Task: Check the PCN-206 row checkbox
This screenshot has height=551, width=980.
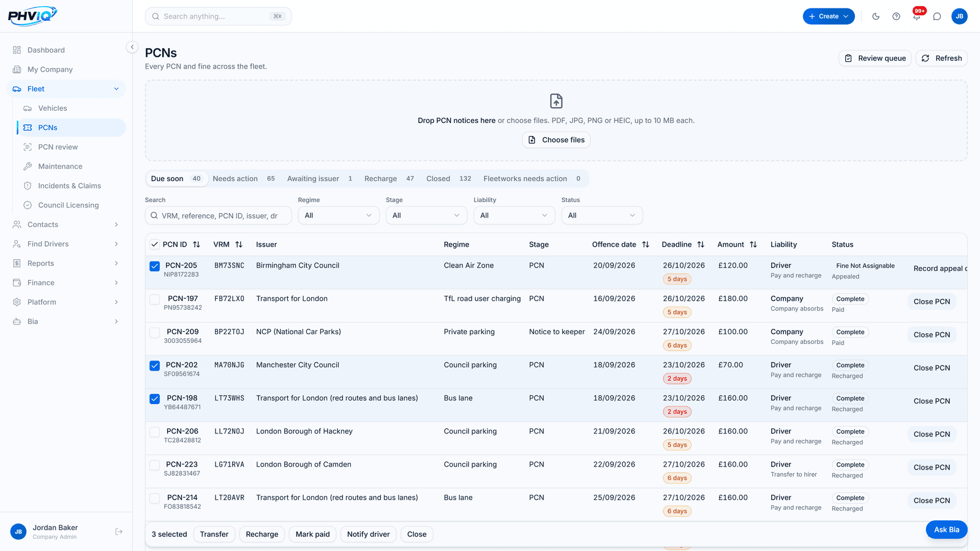Action: [155, 432]
